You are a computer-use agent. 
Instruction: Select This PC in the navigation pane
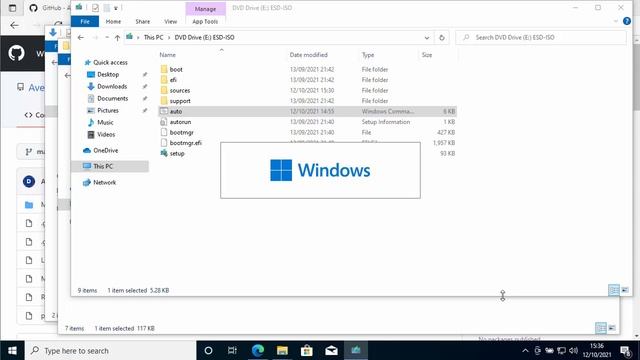tap(103, 166)
